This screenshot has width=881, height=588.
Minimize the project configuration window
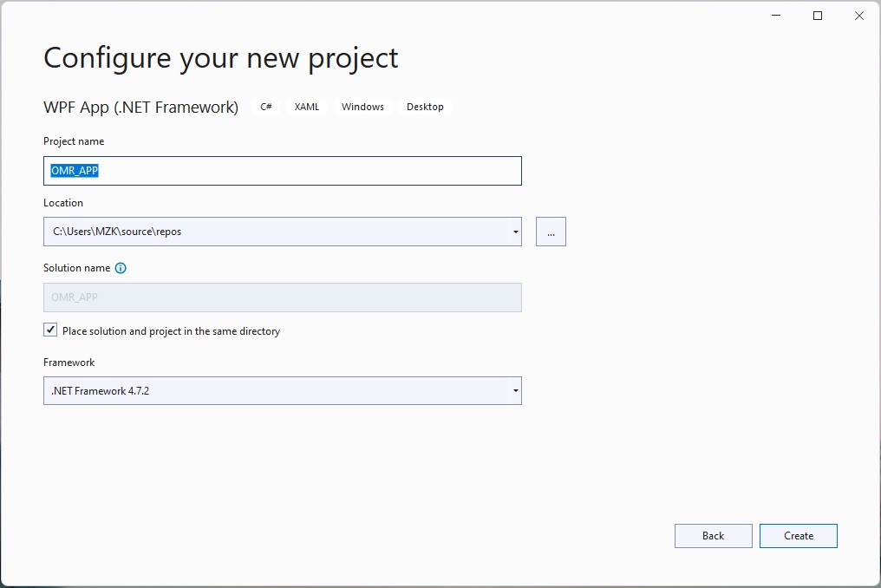tap(774, 15)
